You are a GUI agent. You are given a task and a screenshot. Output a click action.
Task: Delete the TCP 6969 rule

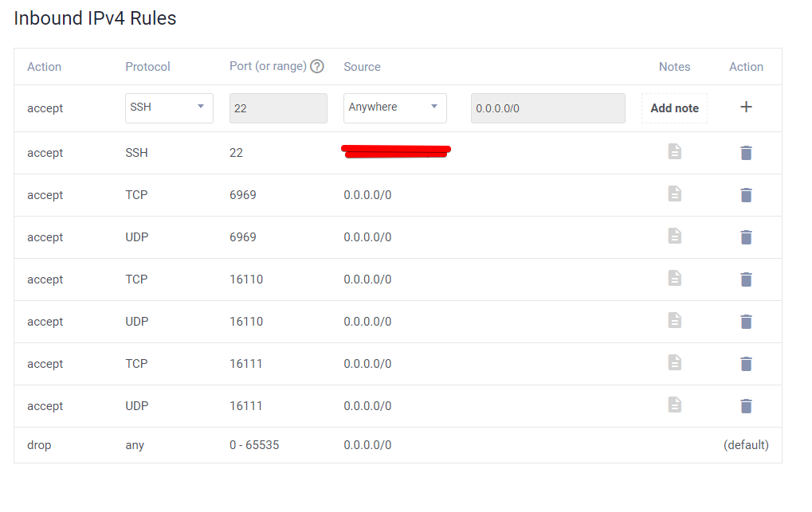pos(746,195)
